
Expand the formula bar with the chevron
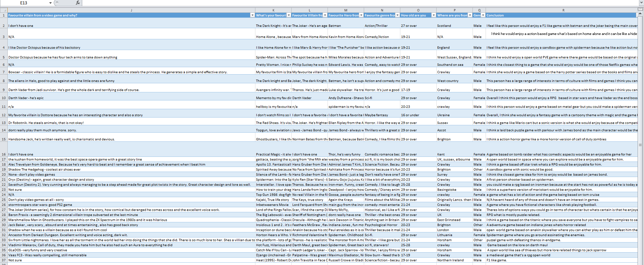pyautogui.click(x=641, y=3)
